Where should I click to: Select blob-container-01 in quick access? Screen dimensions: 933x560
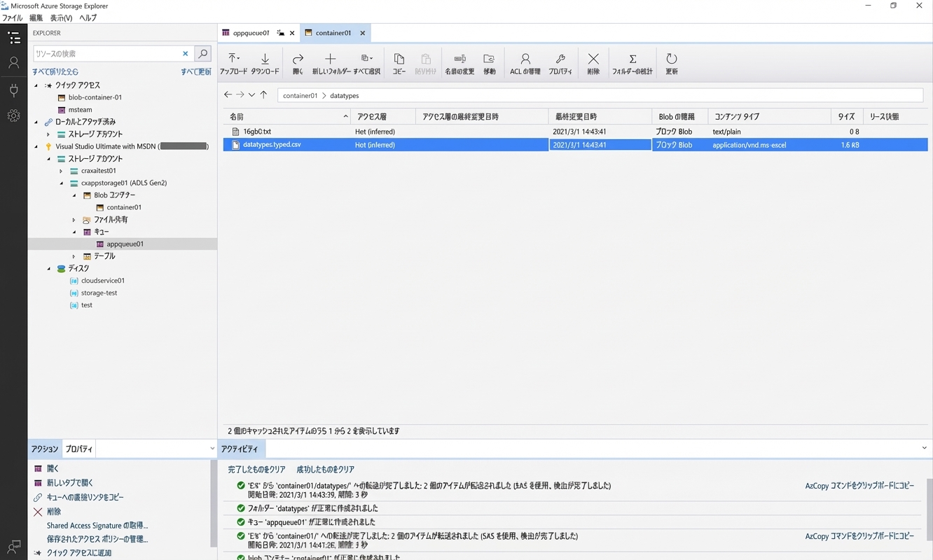[x=95, y=97]
